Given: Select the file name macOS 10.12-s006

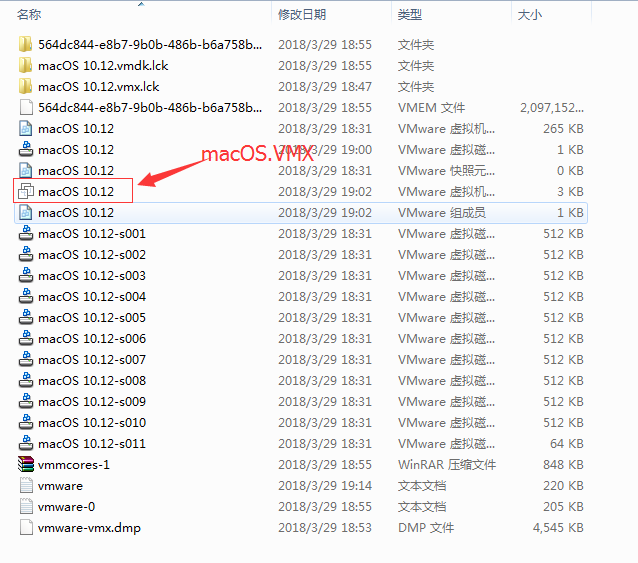Looking at the screenshot, I should pos(92,338).
